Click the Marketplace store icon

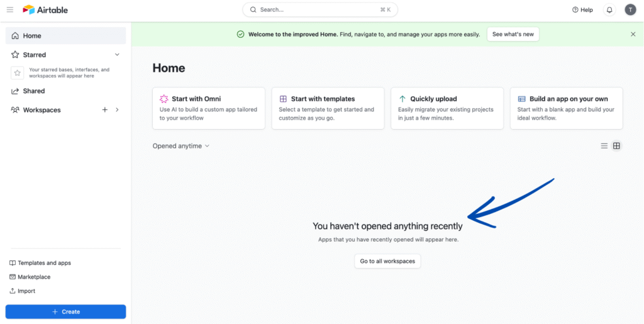point(13,277)
